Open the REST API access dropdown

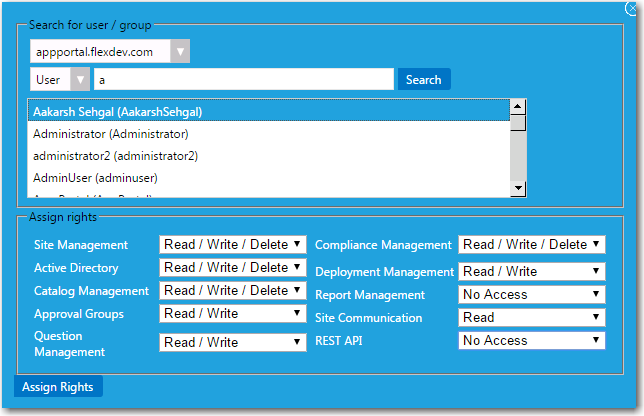tap(531, 341)
